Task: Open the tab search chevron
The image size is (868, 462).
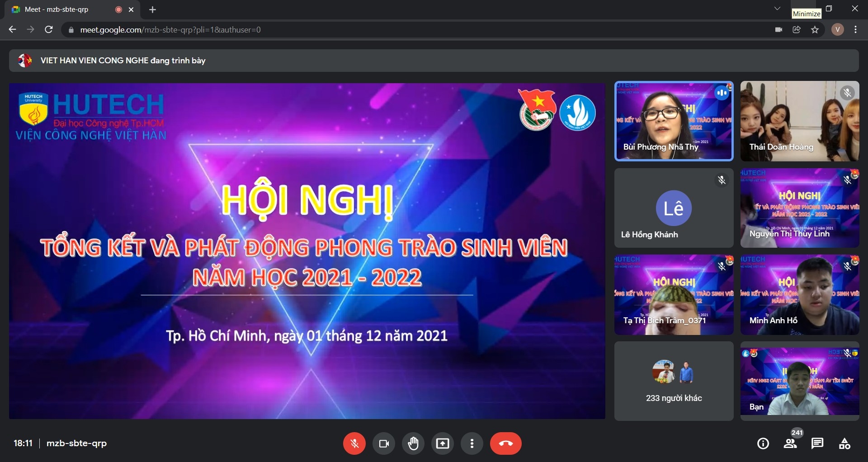Action: click(778, 9)
